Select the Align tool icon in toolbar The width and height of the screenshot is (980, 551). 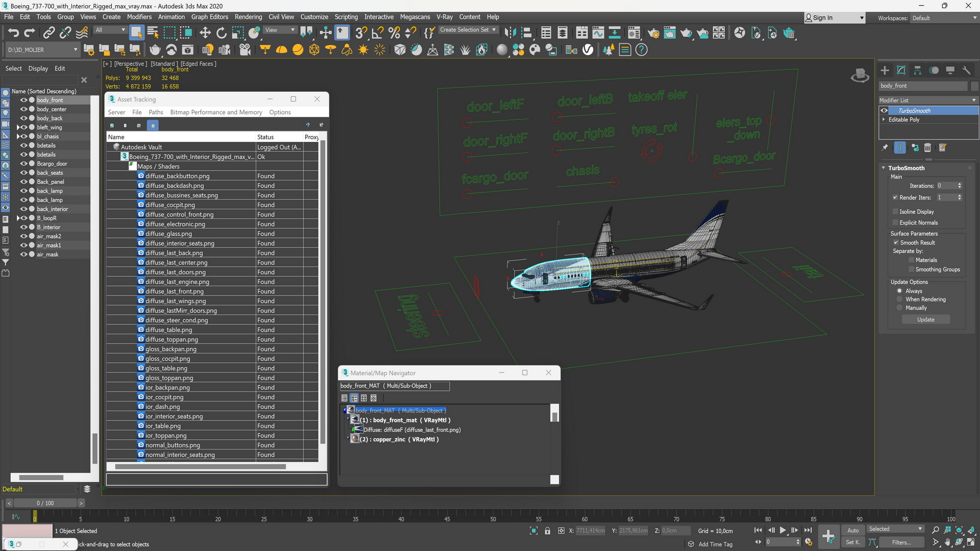coord(342,33)
